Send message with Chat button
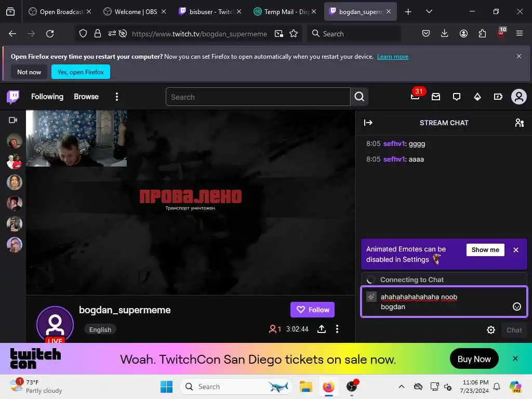This screenshot has height=399, width=532. [514, 330]
